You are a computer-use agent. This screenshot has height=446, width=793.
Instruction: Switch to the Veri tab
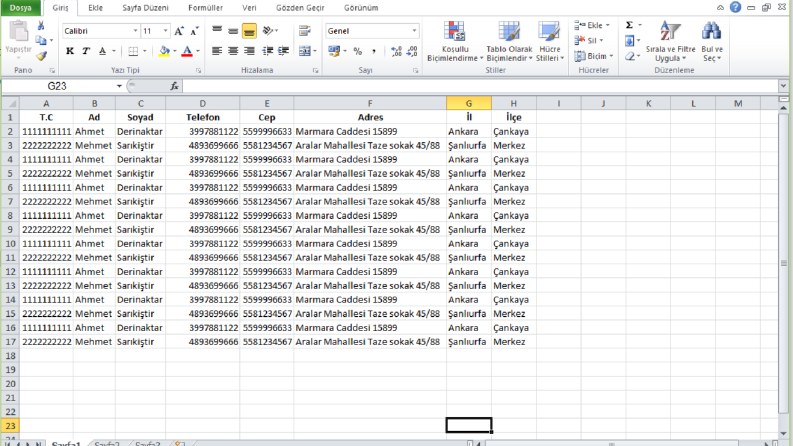coord(249,8)
